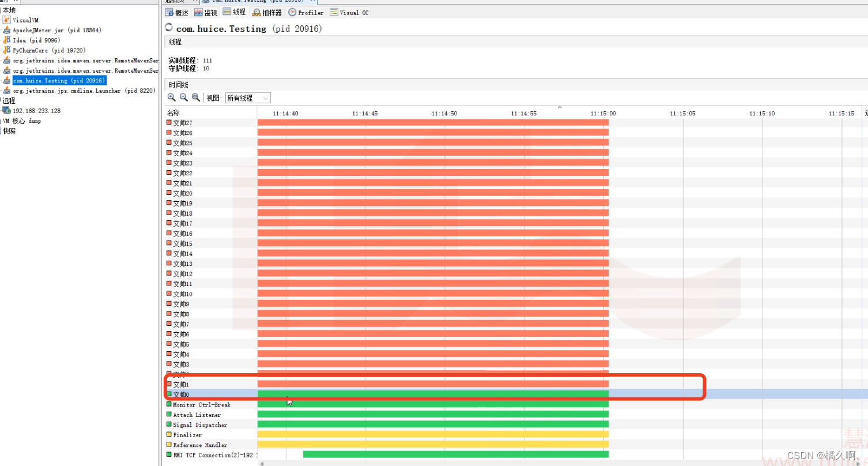Screen dimensions: 868x466
Task: Select the 线程 tab
Action: [x=234, y=12]
